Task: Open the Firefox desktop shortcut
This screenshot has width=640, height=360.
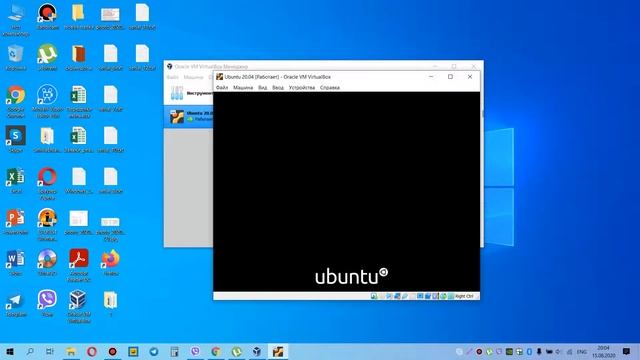Action: (x=111, y=262)
